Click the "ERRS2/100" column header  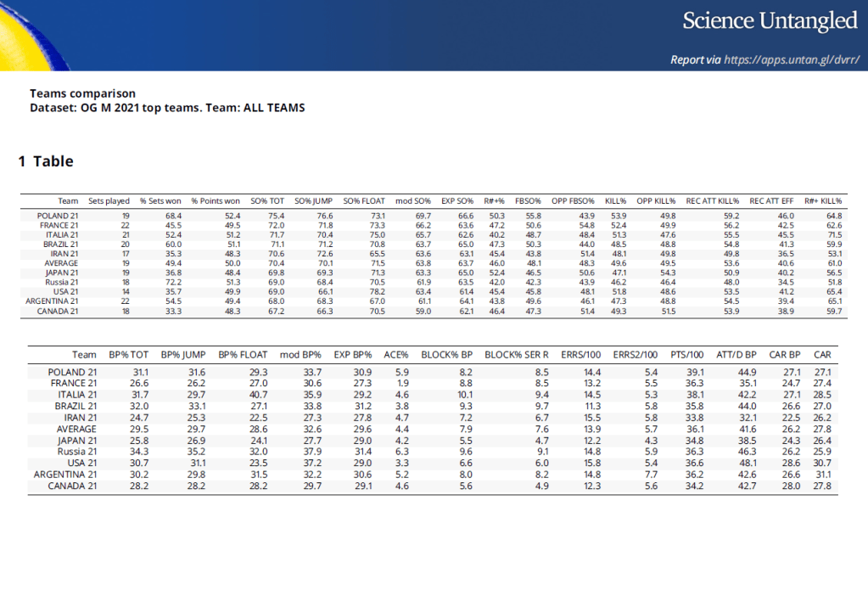point(635,355)
